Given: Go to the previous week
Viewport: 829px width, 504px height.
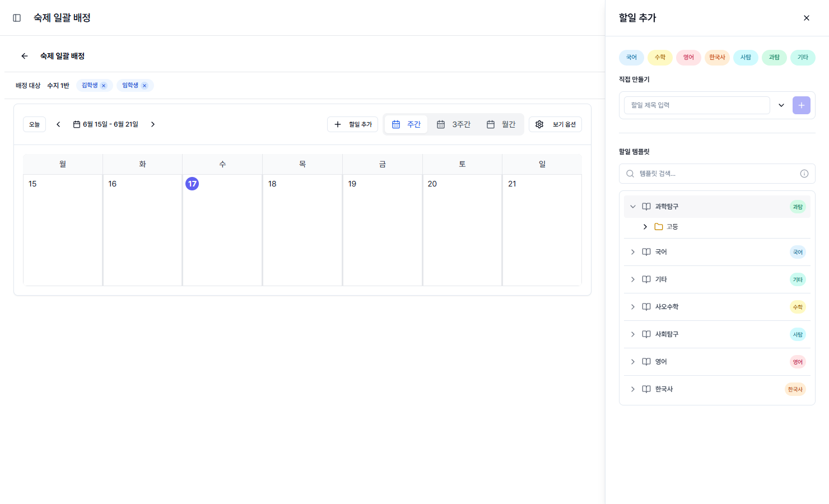Looking at the screenshot, I should point(58,124).
